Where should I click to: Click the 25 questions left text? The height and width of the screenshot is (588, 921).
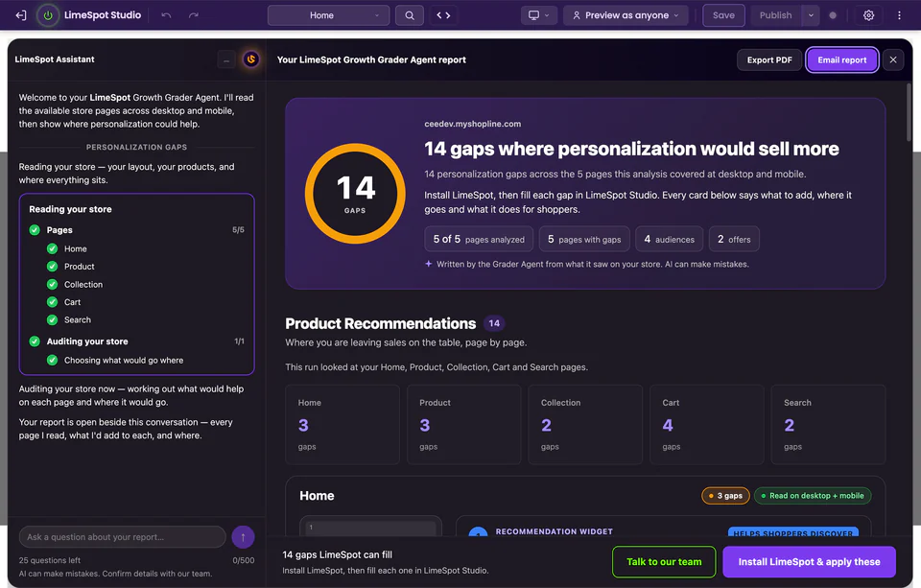[x=49, y=560]
